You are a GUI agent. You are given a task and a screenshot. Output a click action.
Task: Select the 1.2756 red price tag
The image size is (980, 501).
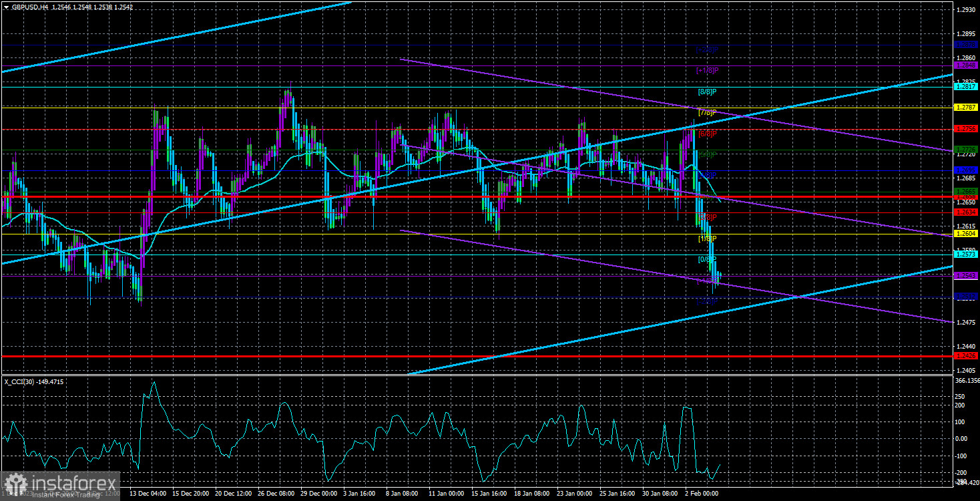pos(966,128)
